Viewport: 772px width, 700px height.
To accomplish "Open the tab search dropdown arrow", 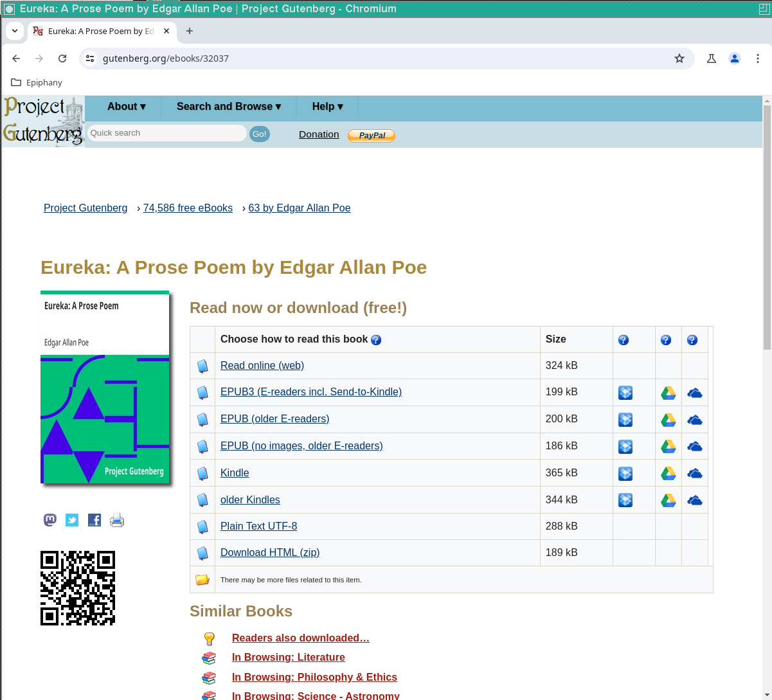I will coord(15,31).
